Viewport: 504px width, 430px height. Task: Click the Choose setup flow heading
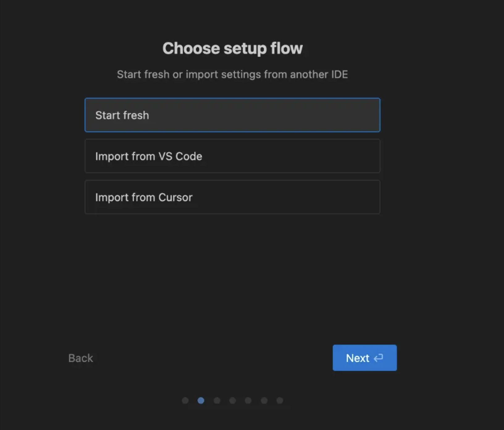pyautogui.click(x=233, y=48)
